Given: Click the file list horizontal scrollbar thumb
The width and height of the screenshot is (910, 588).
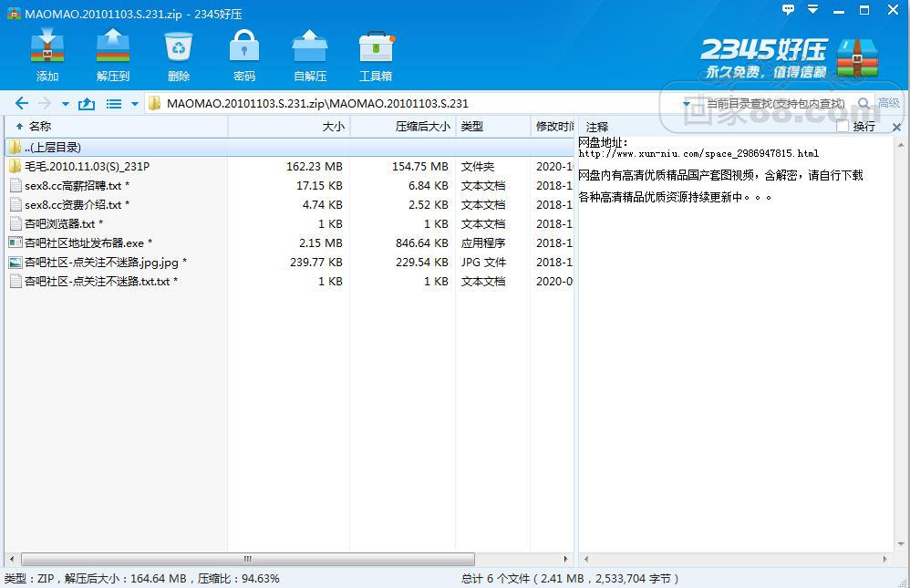Looking at the screenshot, I should coord(248,560).
